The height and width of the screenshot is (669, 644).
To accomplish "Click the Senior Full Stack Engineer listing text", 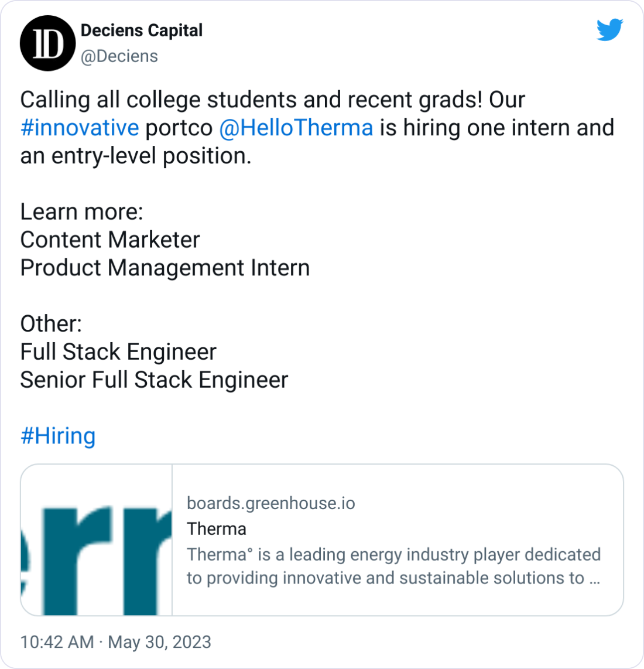I will [153, 380].
